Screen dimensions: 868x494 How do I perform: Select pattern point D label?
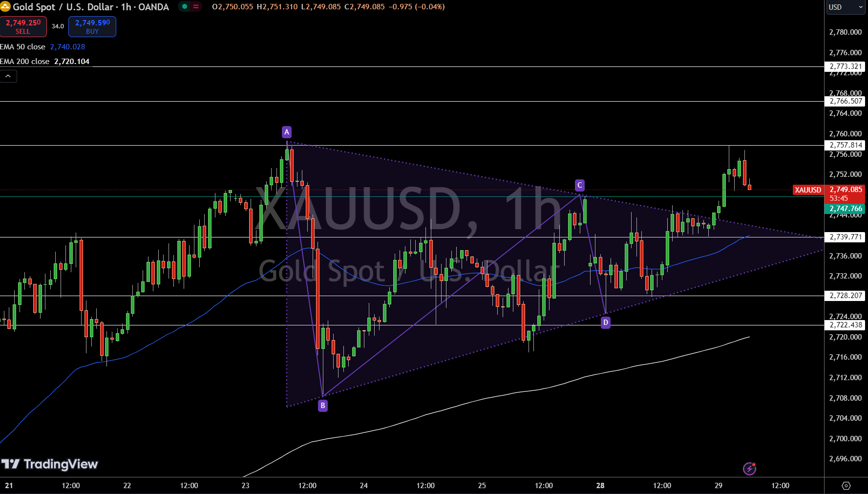(606, 322)
